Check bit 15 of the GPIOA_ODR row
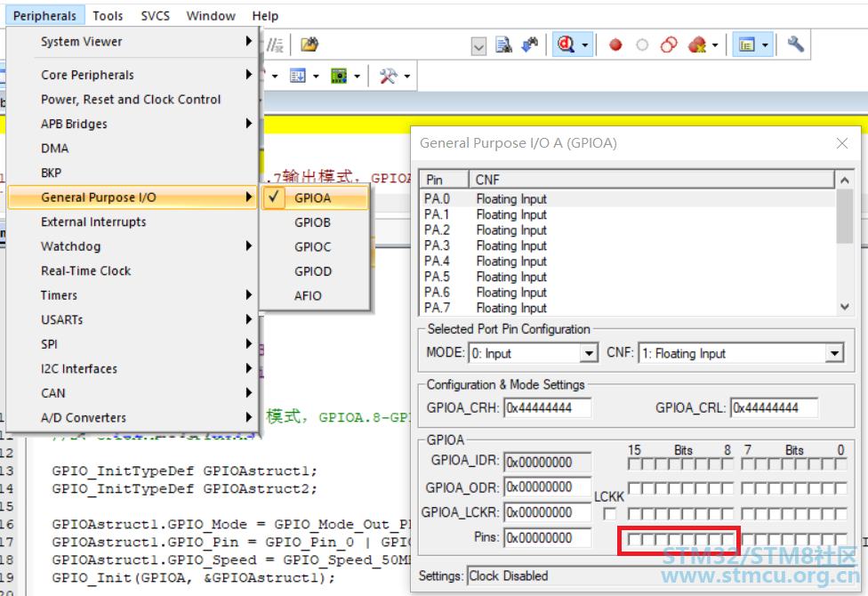The image size is (868, 596). [634, 488]
